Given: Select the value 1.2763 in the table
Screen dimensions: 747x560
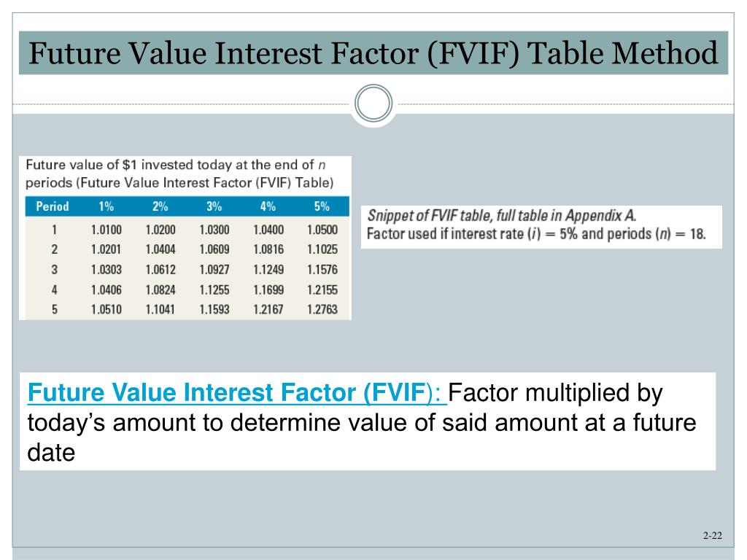Looking at the screenshot, I should (x=322, y=309).
